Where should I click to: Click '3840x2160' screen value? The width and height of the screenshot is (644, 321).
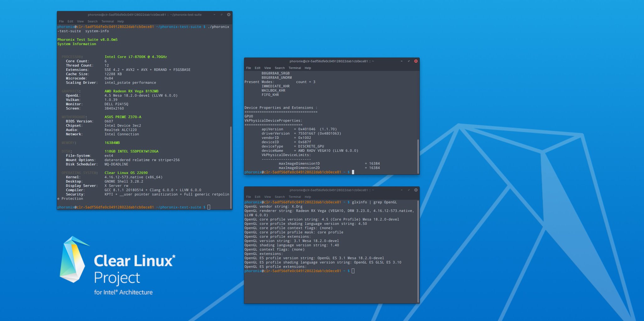tap(114, 108)
